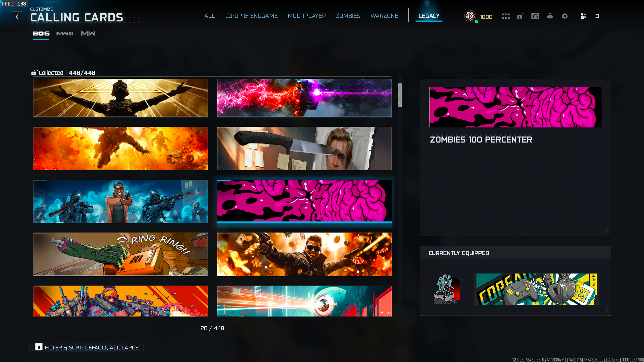Click the calling card list scrollbar handle

tap(399, 95)
